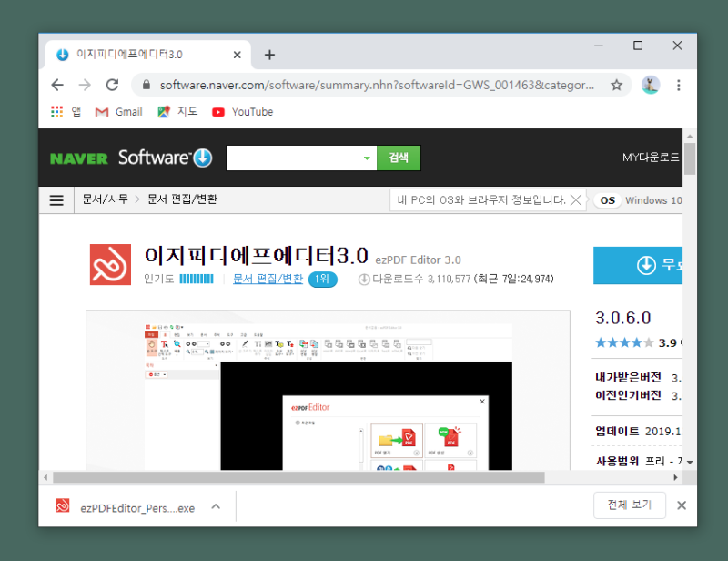Viewport: 728px width, 561px height.
Task: Close the 이지피디에프에디터3.0 tab
Action: coord(237,55)
